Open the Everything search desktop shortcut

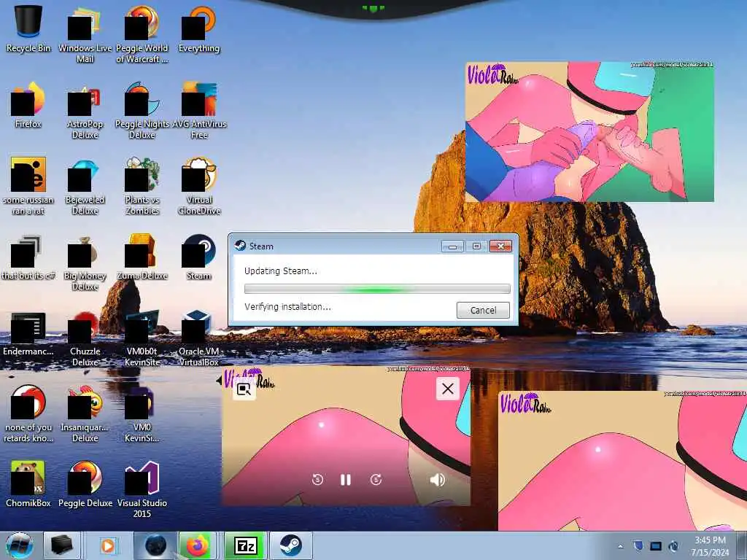coord(199,29)
